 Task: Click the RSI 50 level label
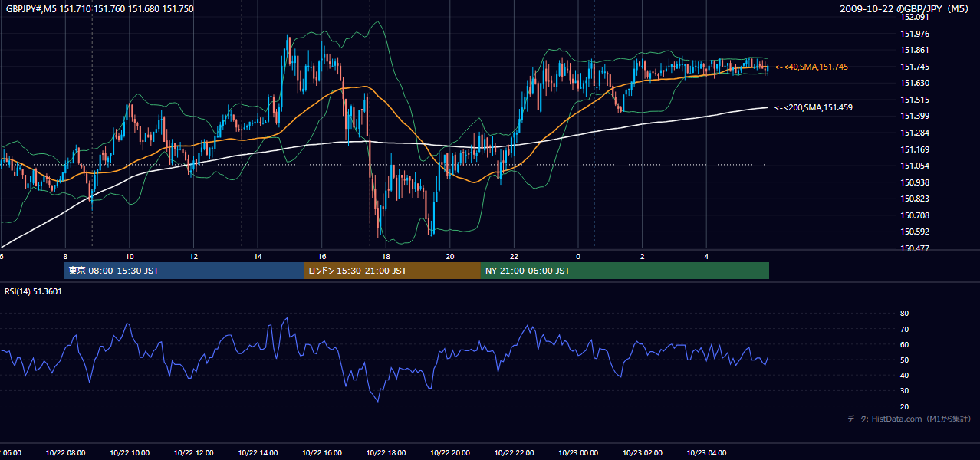click(x=904, y=360)
